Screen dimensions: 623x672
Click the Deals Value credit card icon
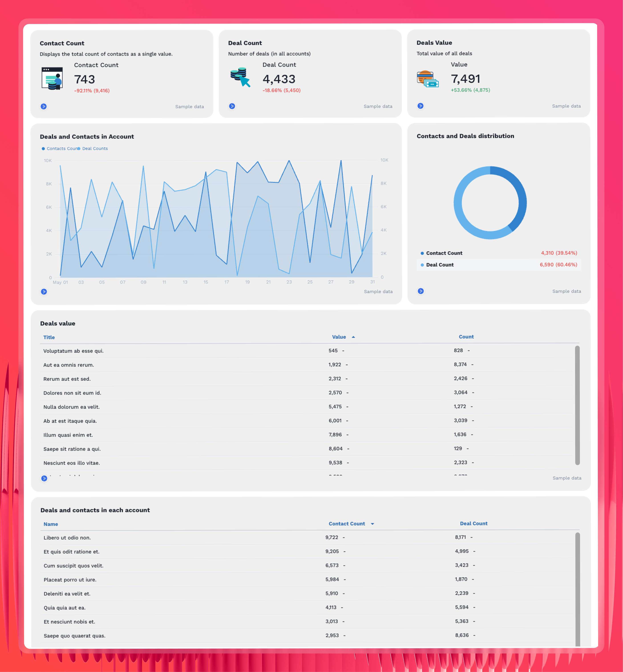coord(428,79)
